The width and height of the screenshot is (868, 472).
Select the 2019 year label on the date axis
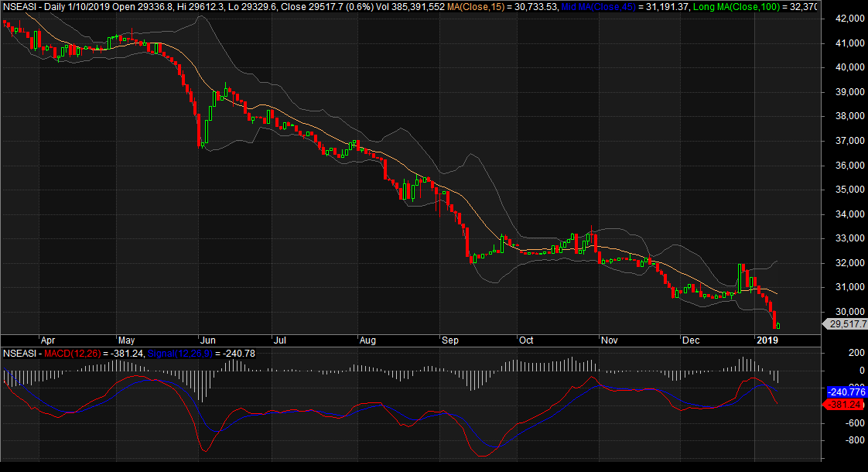coord(767,340)
